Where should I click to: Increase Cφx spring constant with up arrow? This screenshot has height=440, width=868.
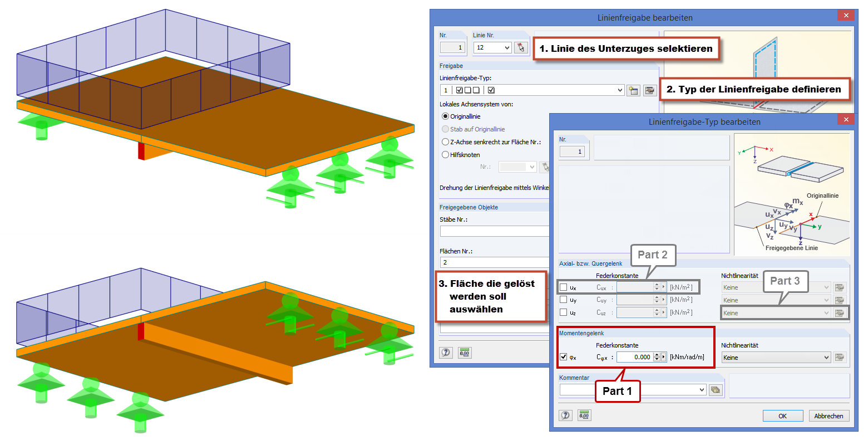coord(657,355)
